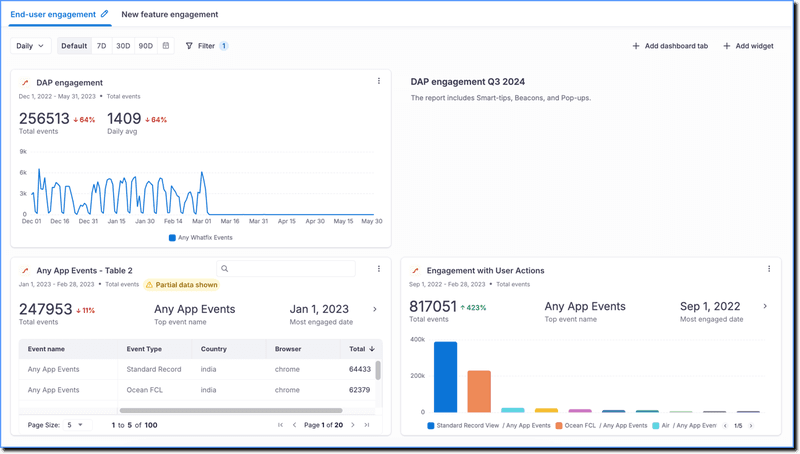800x454 pixels.
Task: Open the Daily granularity dropdown
Action: 31,46
